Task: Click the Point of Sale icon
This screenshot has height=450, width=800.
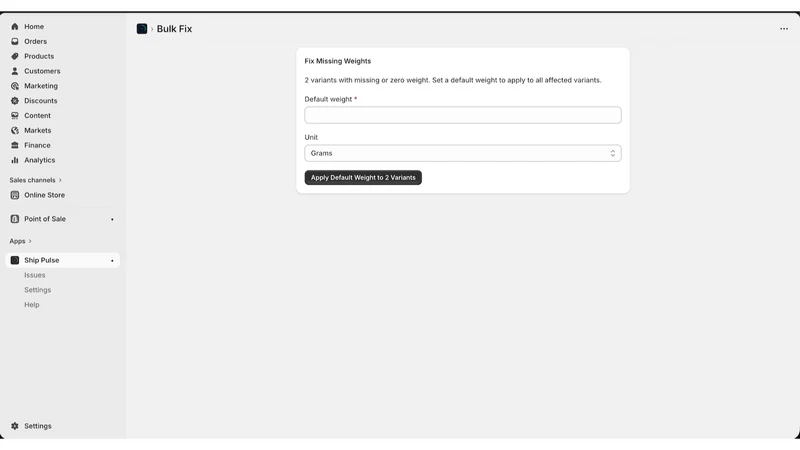Action: point(15,219)
